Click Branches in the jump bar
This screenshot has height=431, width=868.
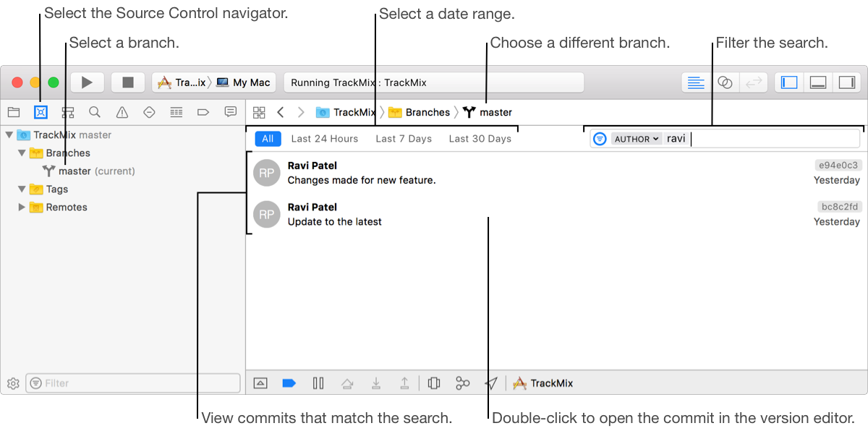pyautogui.click(x=419, y=112)
